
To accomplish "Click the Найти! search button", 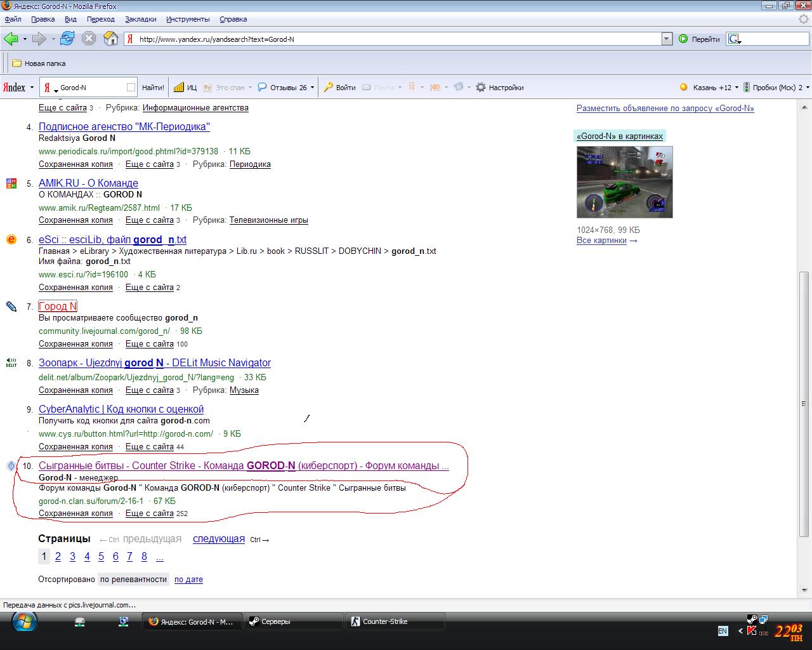I will (x=153, y=88).
